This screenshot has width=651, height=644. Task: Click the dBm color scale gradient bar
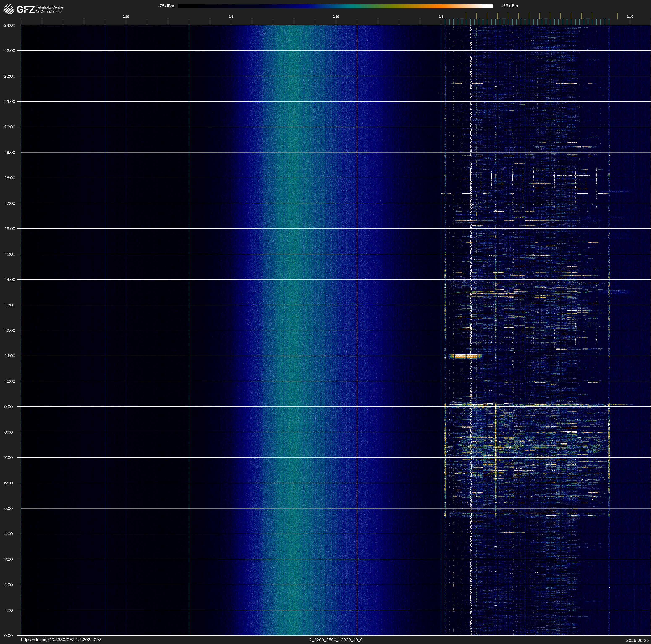coord(336,6)
